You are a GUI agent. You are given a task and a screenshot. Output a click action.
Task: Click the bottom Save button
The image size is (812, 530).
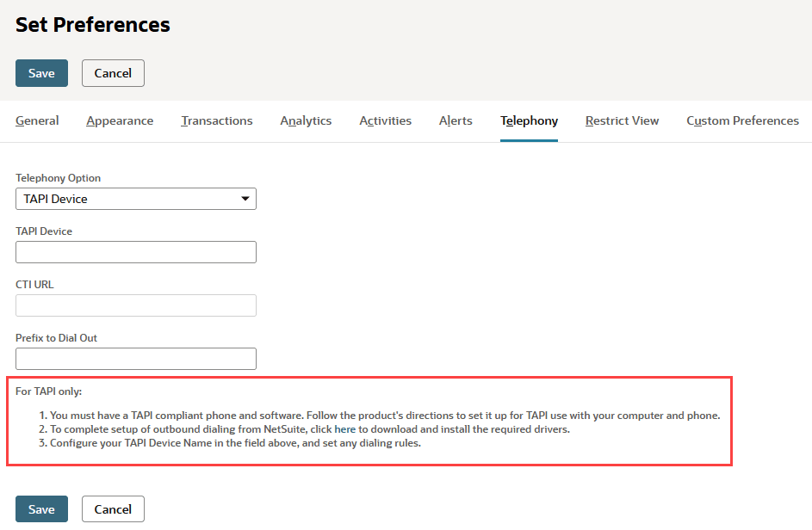[x=41, y=509]
